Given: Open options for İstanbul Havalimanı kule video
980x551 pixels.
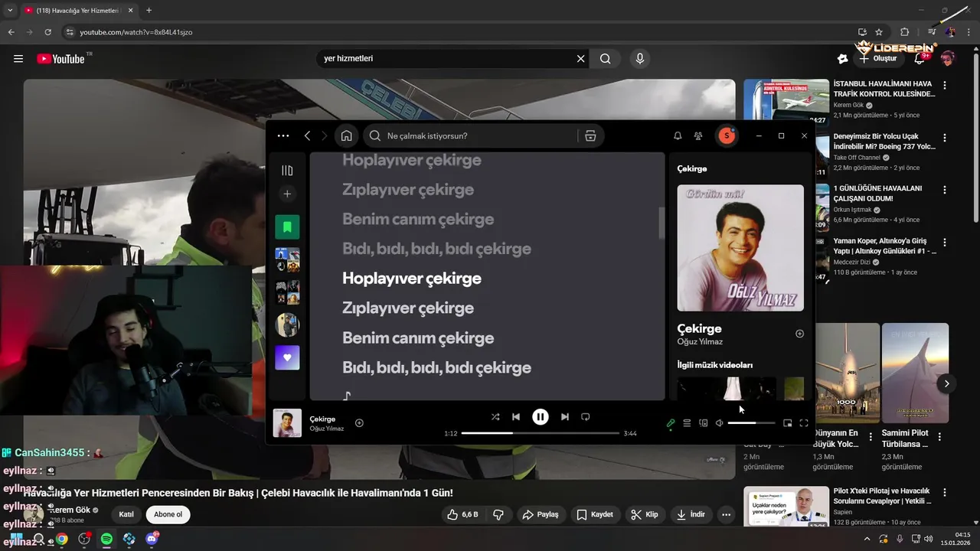Looking at the screenshot, I should (945, 86).
